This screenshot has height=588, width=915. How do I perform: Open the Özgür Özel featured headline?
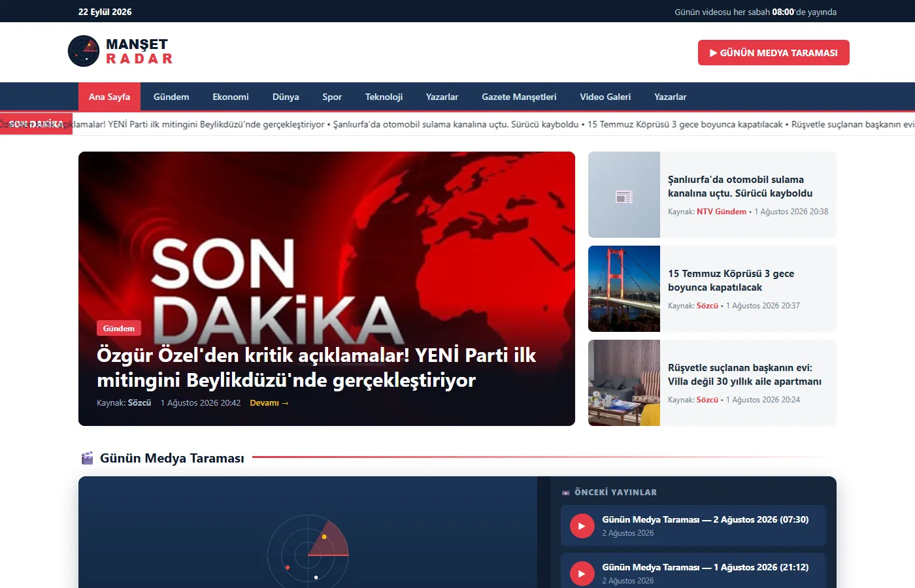[x=316, y=367]
